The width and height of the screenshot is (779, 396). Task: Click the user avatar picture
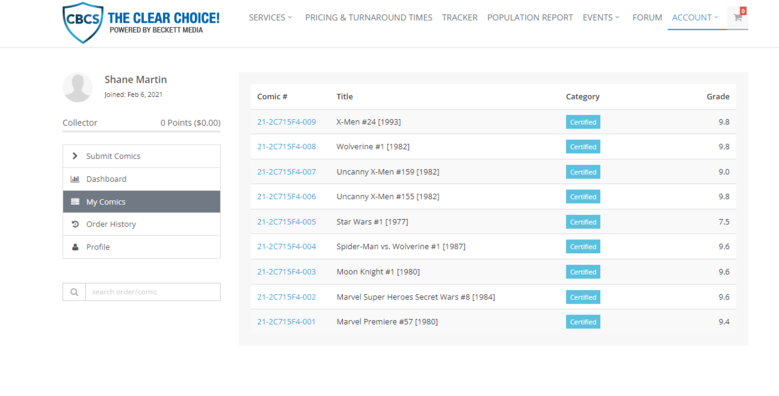[x=78, y=87]
